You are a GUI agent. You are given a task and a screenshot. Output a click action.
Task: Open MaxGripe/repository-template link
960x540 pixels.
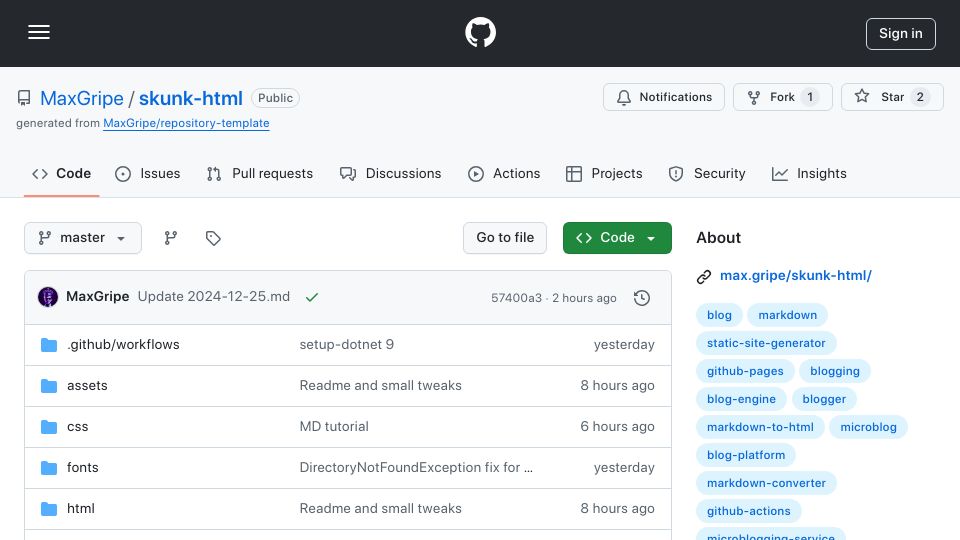(186, 123)
